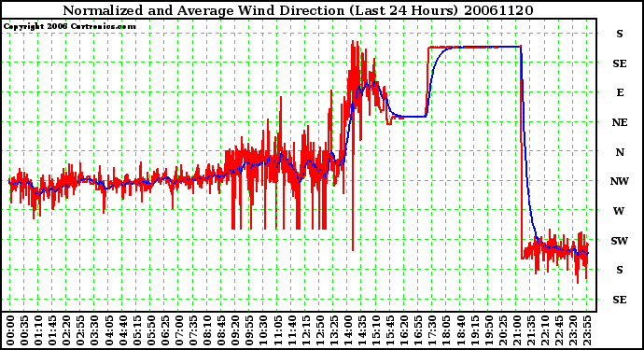Select the '04:05' time label
This screenshot has height=350, width=644.
(x=108, y=330)
